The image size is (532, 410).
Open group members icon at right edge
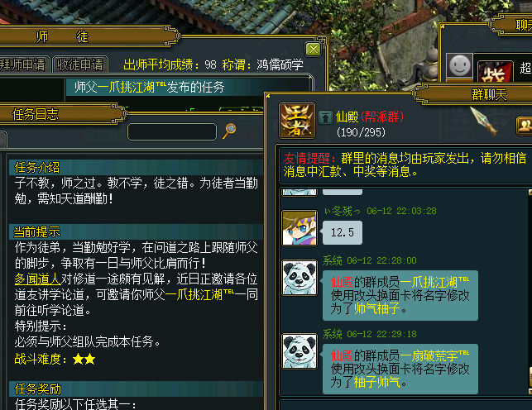(x=525, y=126)
